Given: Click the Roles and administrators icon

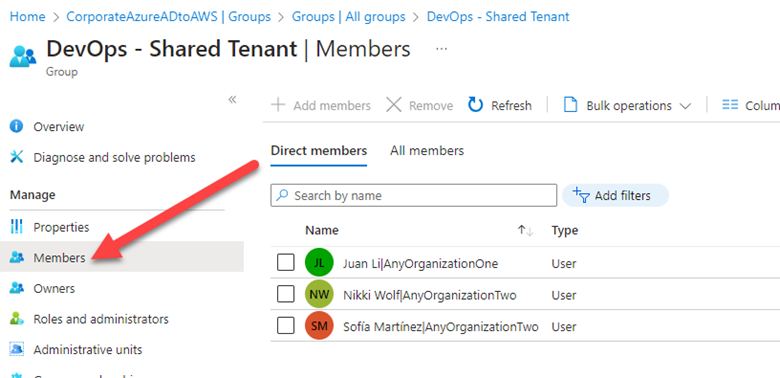Looking at the screenshot, I should 16,319.
